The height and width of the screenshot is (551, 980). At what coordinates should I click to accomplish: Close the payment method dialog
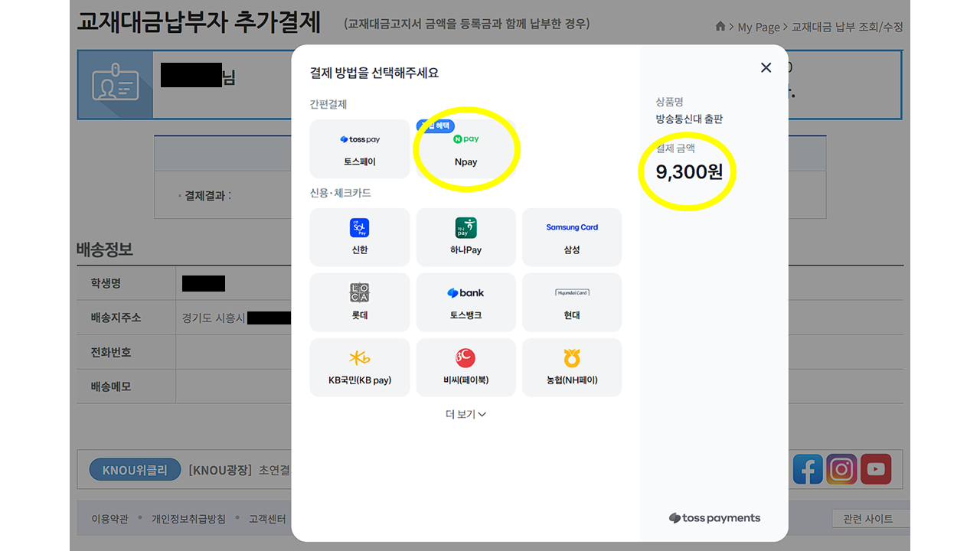766,67
